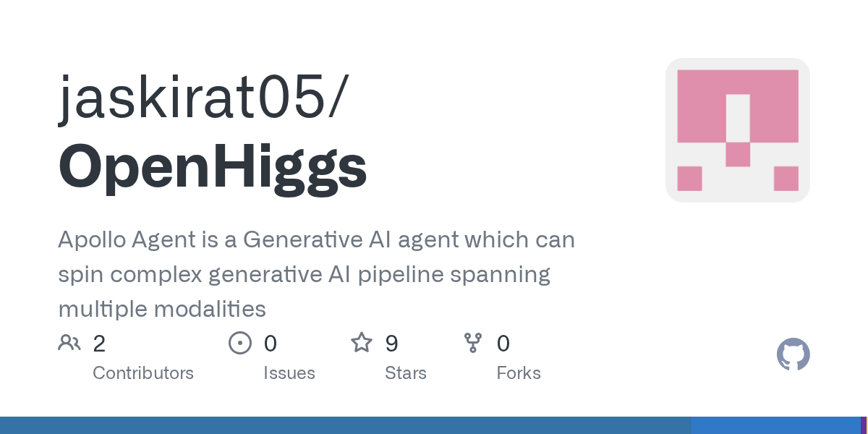Click the lighter blue language bar segment

(775, 425)
